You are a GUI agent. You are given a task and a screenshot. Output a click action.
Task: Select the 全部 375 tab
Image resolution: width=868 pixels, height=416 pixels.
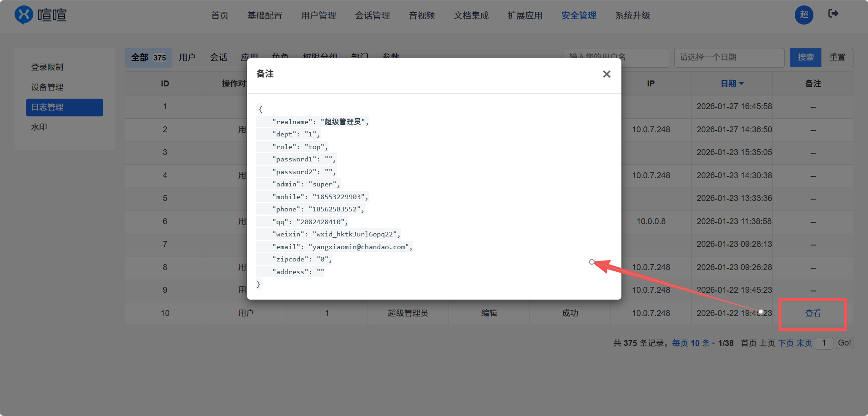click(148, 58)
